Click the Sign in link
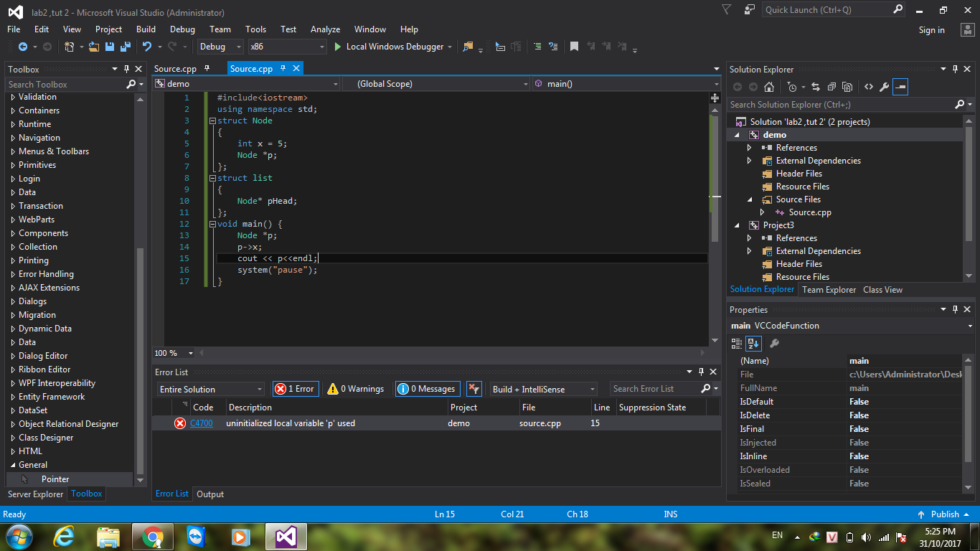The height and width of the screenshot is (551, 980). (931, 30)
